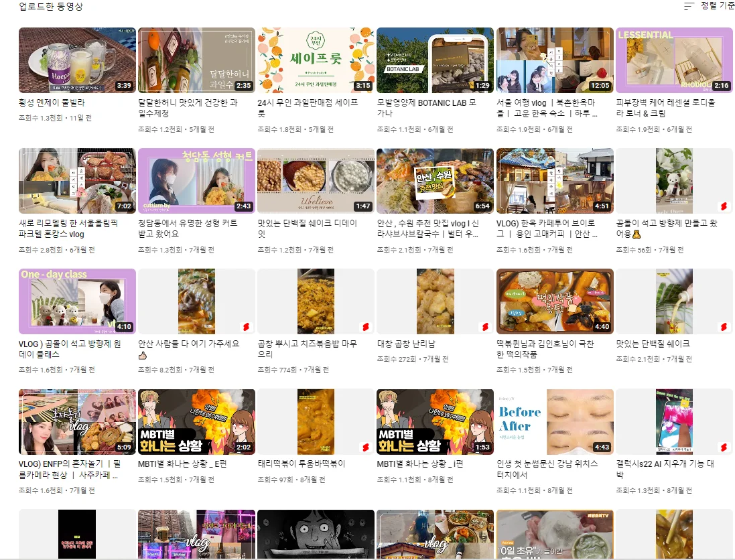Click the title 갤럭시s22 AI 지우개 기능 대박
Viewport: 735px width, 560px height.
click(x=665, y=469)
